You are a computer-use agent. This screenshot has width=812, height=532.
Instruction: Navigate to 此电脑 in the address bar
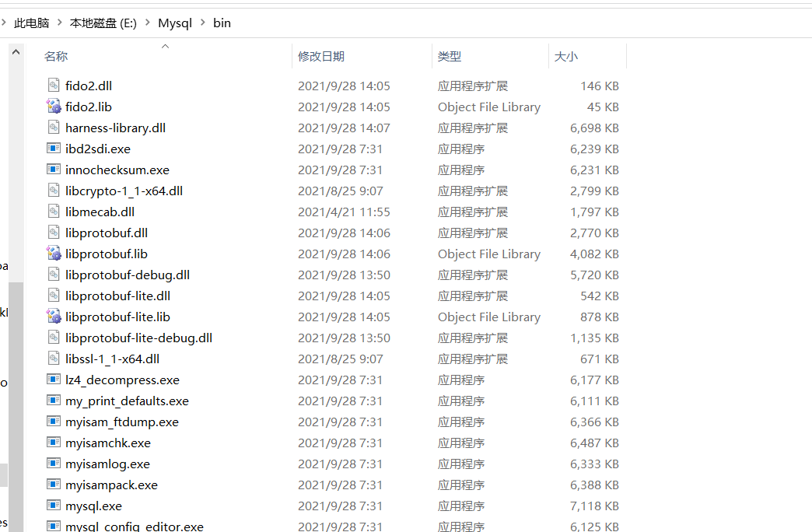click(x=32, y=23)
